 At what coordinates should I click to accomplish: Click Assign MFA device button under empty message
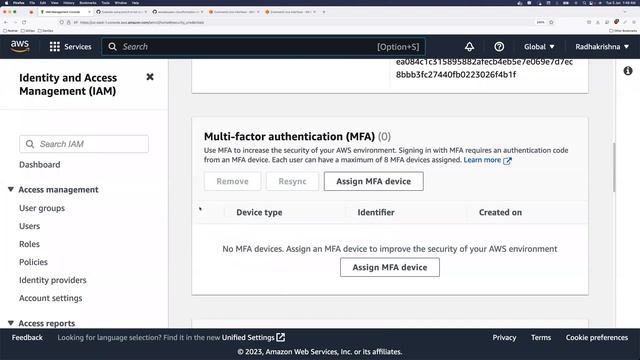coord(390,267)
